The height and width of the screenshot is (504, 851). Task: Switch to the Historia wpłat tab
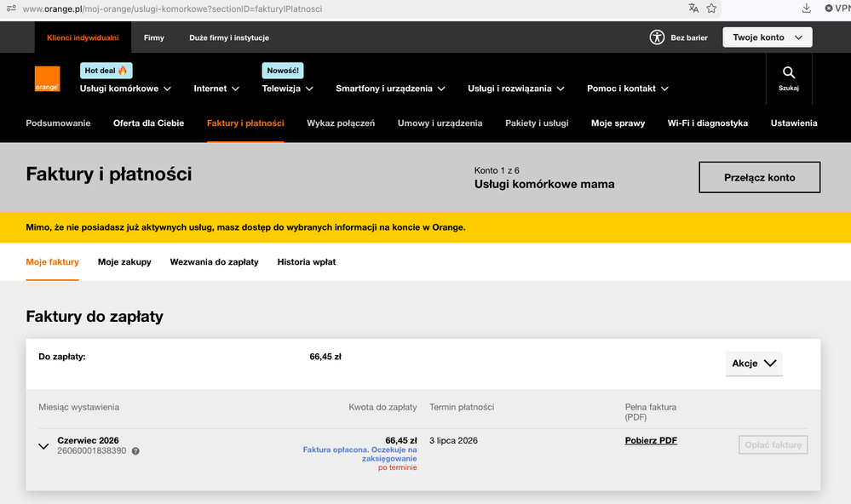[x=307, y=262]
